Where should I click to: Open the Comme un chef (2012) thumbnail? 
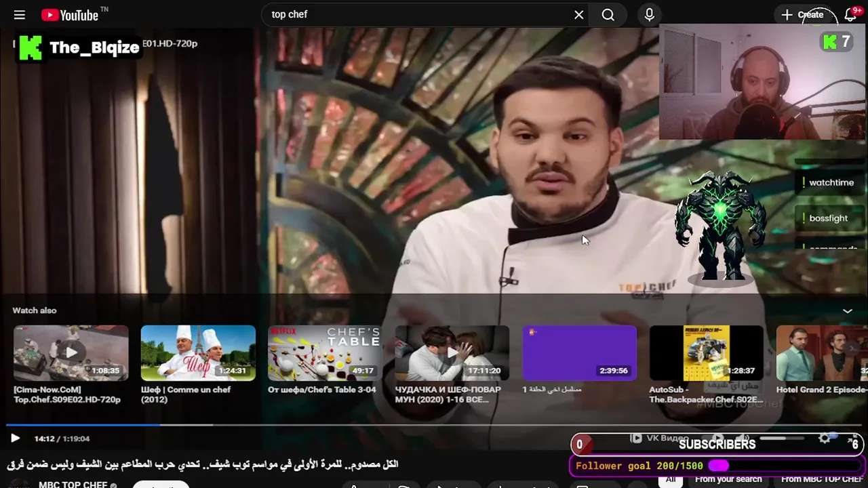[x=198, y=353]
